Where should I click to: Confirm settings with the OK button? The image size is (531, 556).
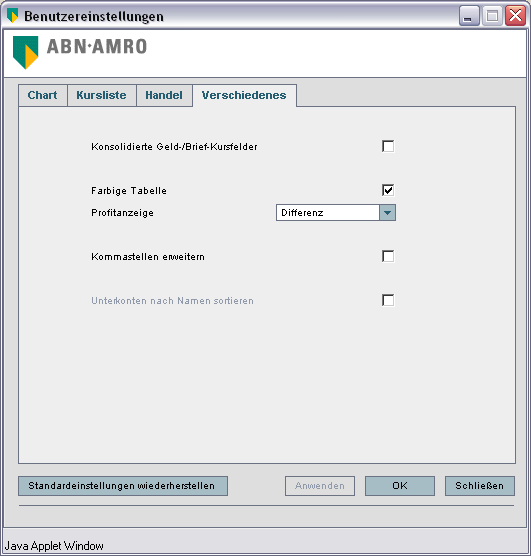pyautogui.click(x=400, y=486)
